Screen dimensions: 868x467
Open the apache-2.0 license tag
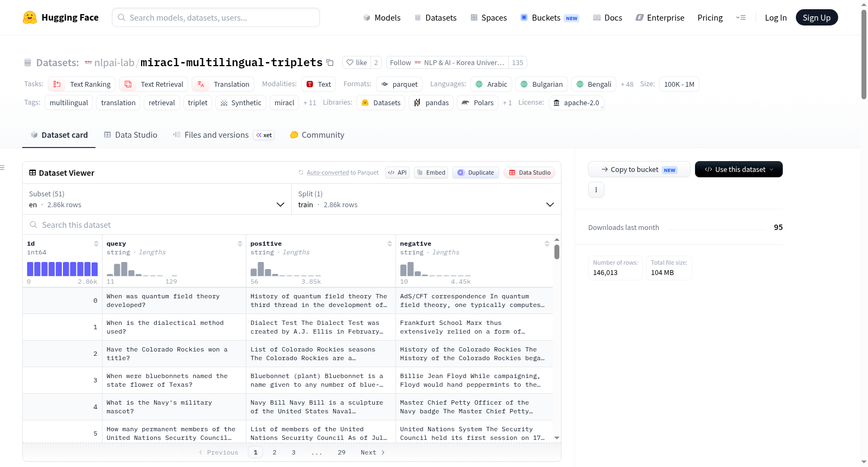point(576,103)
